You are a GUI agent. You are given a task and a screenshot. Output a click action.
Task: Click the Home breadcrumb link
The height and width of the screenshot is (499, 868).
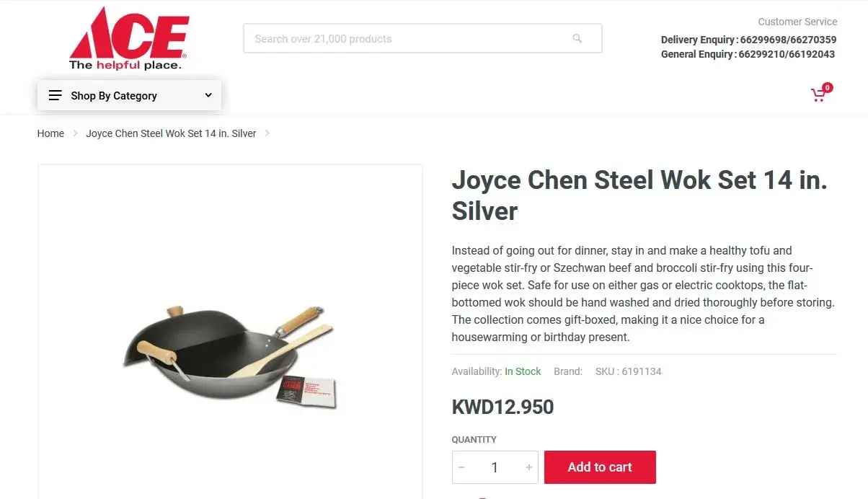coord(50,133)
